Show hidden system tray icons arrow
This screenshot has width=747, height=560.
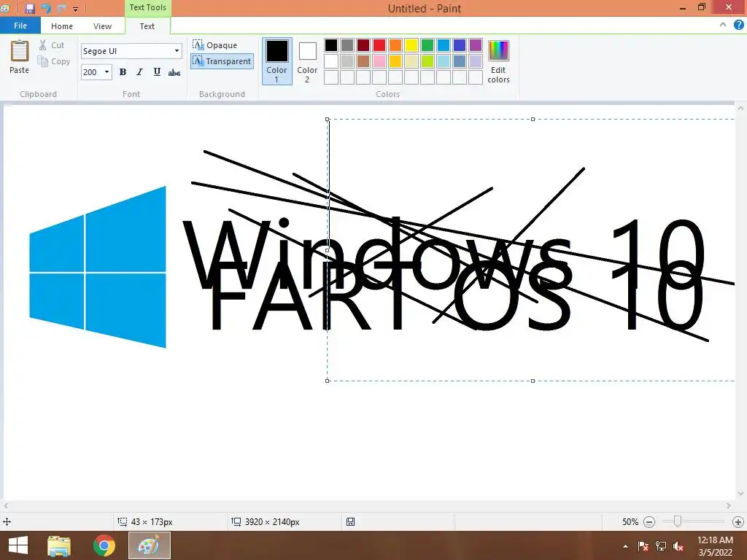tap(625, 546)
